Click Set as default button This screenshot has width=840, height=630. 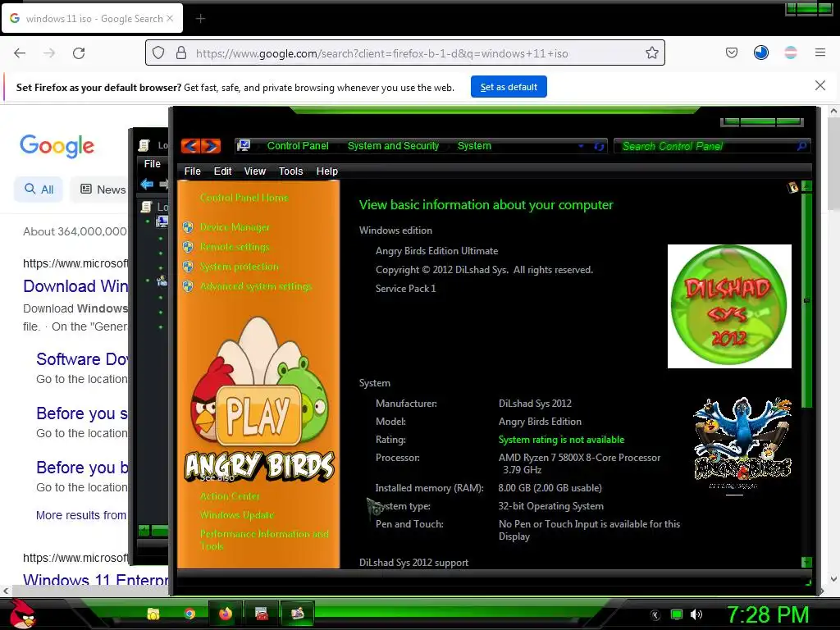coord(509,87)
